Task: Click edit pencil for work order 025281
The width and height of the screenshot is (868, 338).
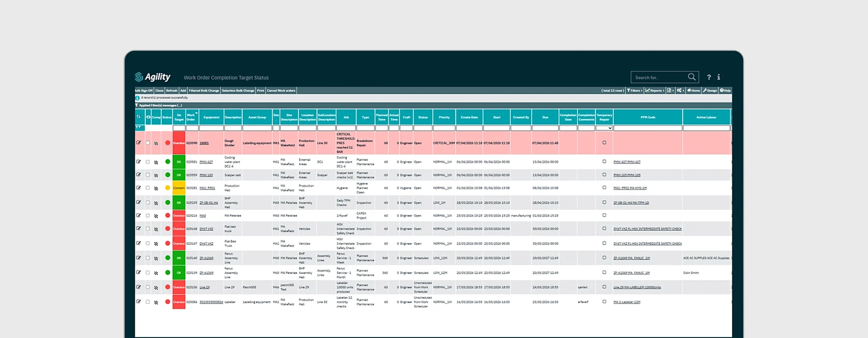Action: (139, 187)
